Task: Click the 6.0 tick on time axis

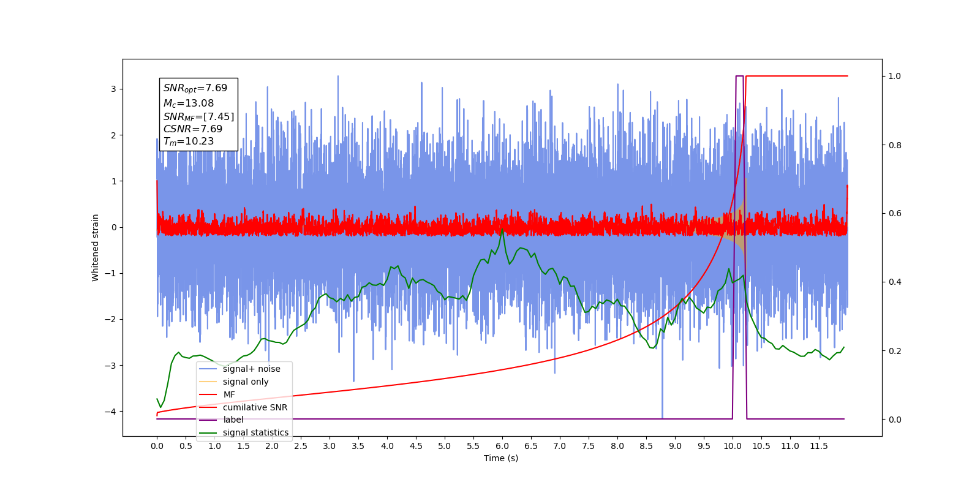Action: [502, 446]
